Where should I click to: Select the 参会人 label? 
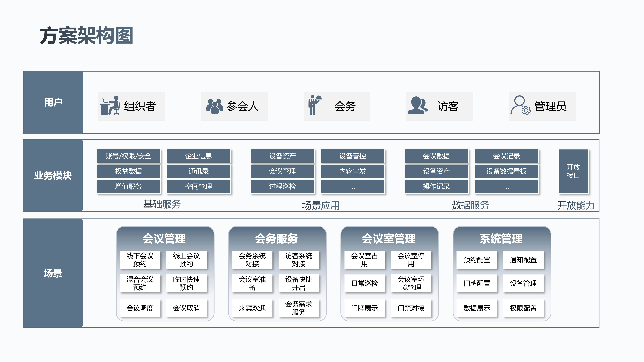(242, 106)
